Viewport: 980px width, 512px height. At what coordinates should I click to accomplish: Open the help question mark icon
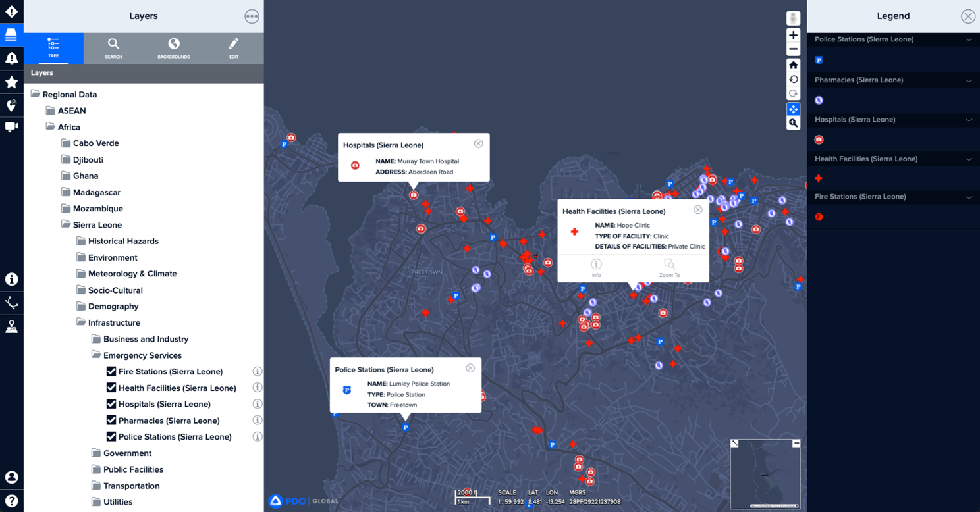pos(11,500)
